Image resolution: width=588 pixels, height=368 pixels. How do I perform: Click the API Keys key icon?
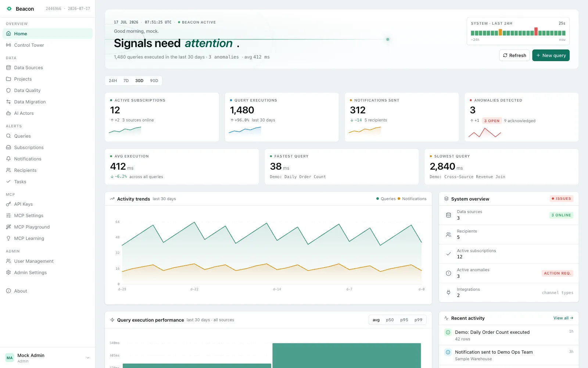point(8,204)
